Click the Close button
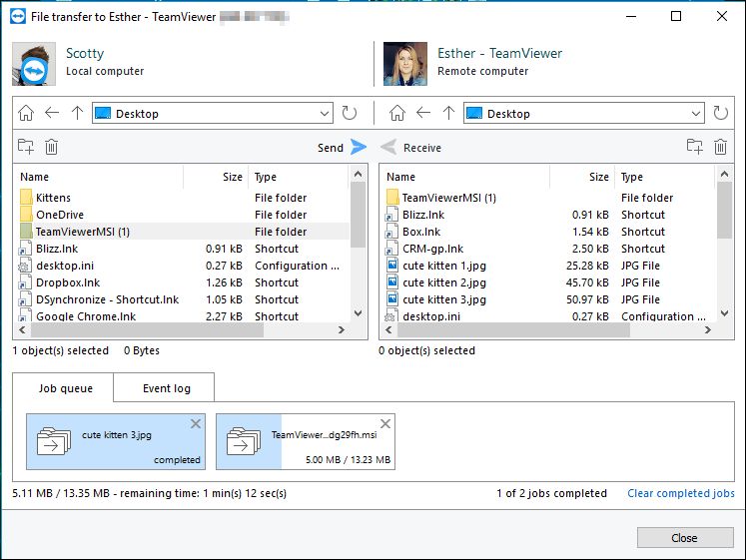Screen dimensions: 746x560 point(685,538)
